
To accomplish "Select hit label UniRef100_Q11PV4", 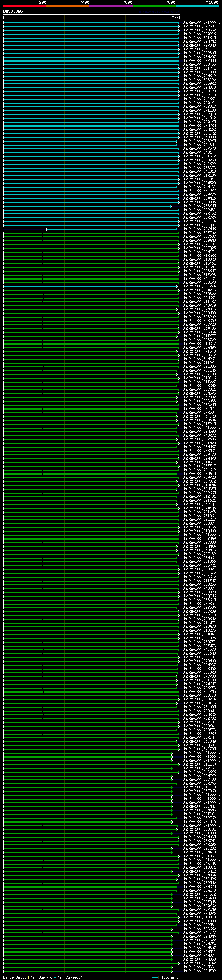I will coord(199,363).
